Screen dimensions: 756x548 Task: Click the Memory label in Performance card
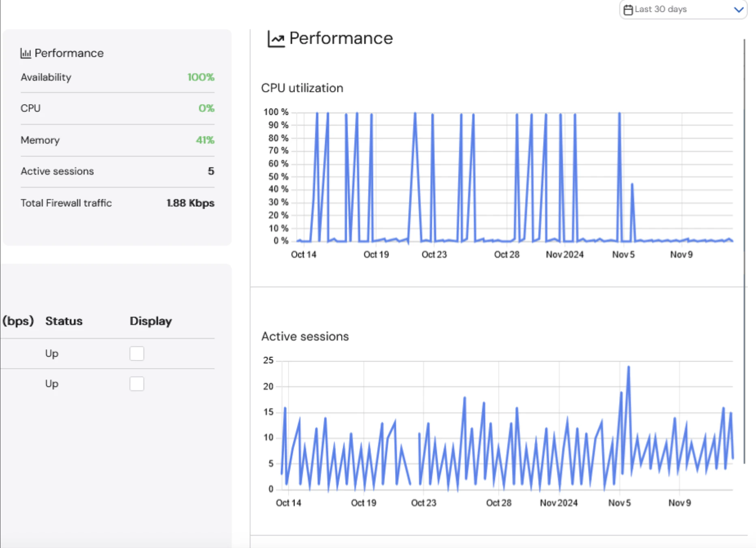(40, 140)
